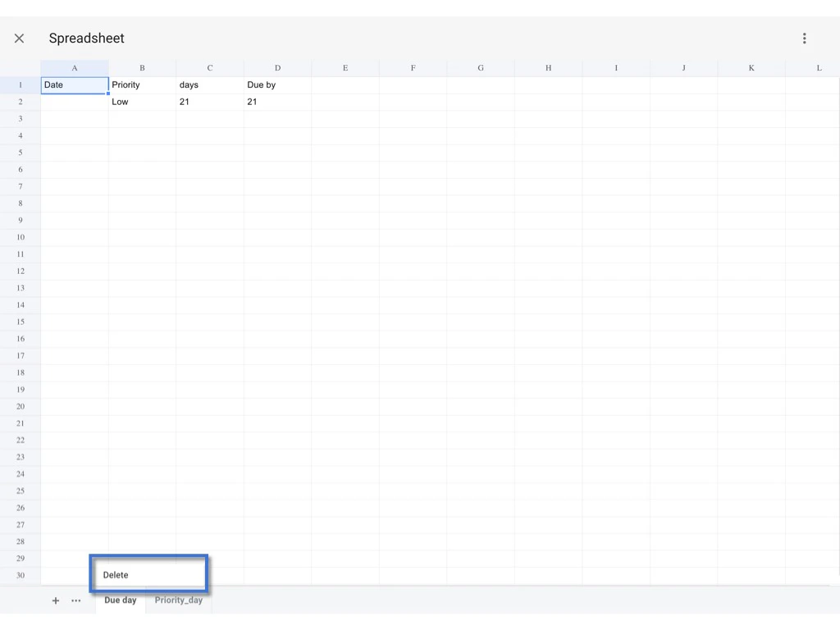Select the Due by header cell
The image size is (840, 630).
point(276,84)
